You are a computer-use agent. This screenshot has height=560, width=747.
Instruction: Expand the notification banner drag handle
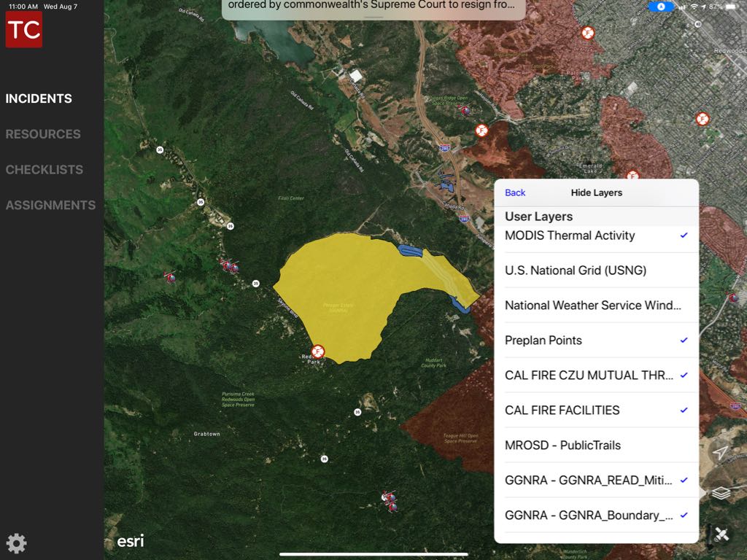(x=373, y=16)
